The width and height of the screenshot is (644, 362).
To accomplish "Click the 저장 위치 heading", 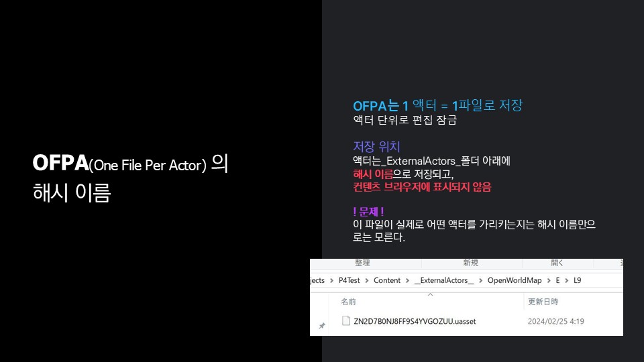I will (376, 147).
